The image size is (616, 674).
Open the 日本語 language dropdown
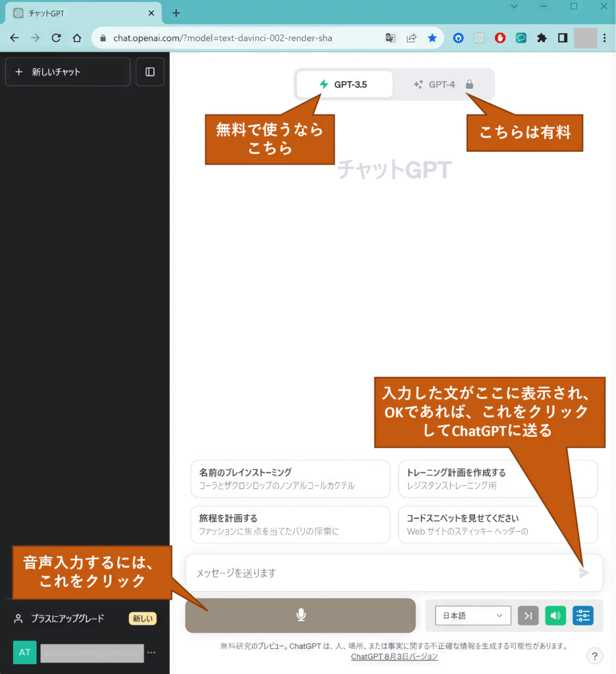click(473, 615)
